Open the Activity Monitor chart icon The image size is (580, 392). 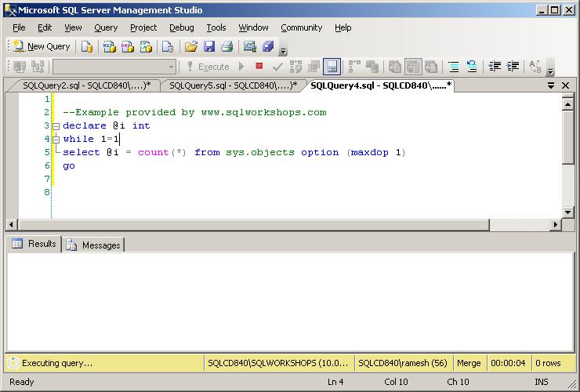(249, 46)
